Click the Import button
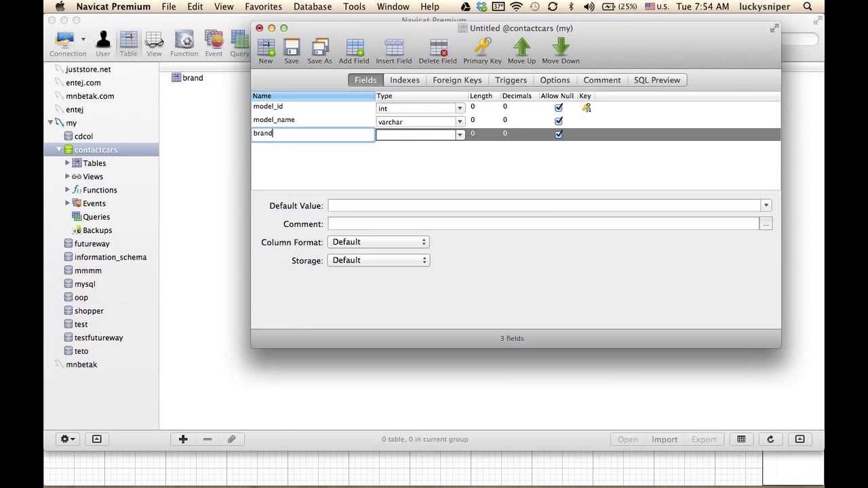 tap(665, 439)
